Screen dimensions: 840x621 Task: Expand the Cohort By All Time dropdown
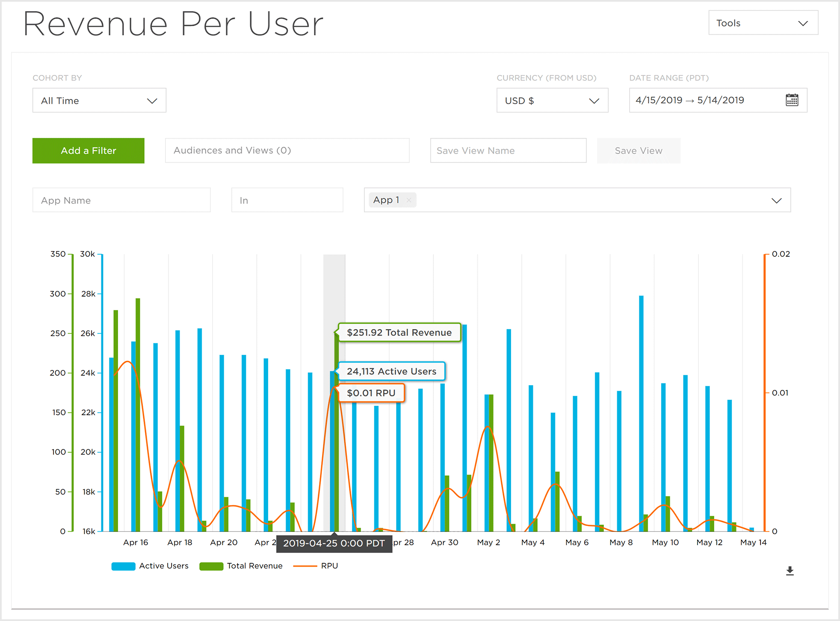99,101
